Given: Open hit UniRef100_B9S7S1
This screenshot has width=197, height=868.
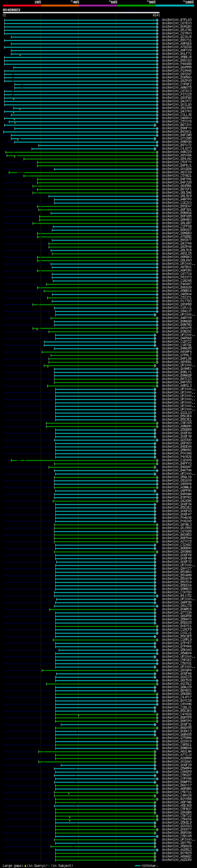Looking at the screenshot, I should click(x=177, y=40).
